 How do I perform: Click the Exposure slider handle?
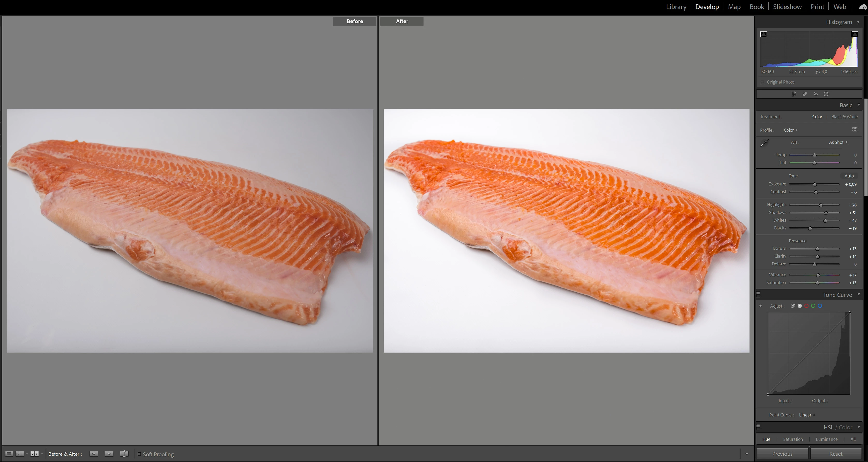click(815, 184)
